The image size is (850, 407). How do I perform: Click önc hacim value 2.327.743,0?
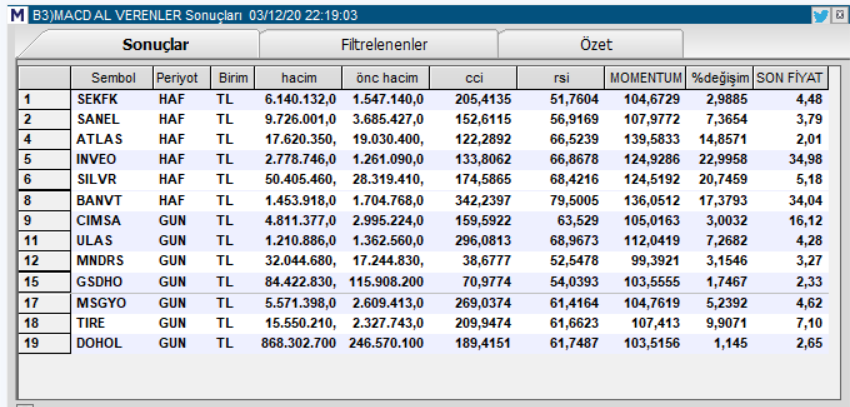pyautogui.click(x=389, y=323)
